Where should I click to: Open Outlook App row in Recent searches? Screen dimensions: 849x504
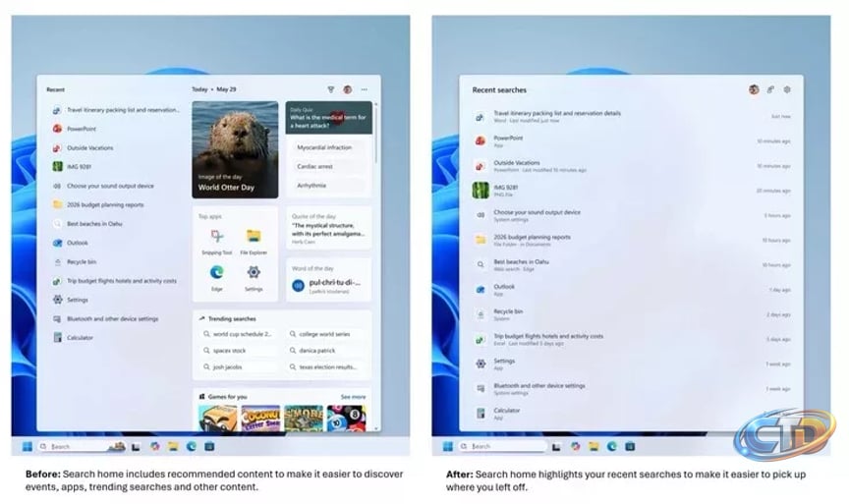coord(631,290)
